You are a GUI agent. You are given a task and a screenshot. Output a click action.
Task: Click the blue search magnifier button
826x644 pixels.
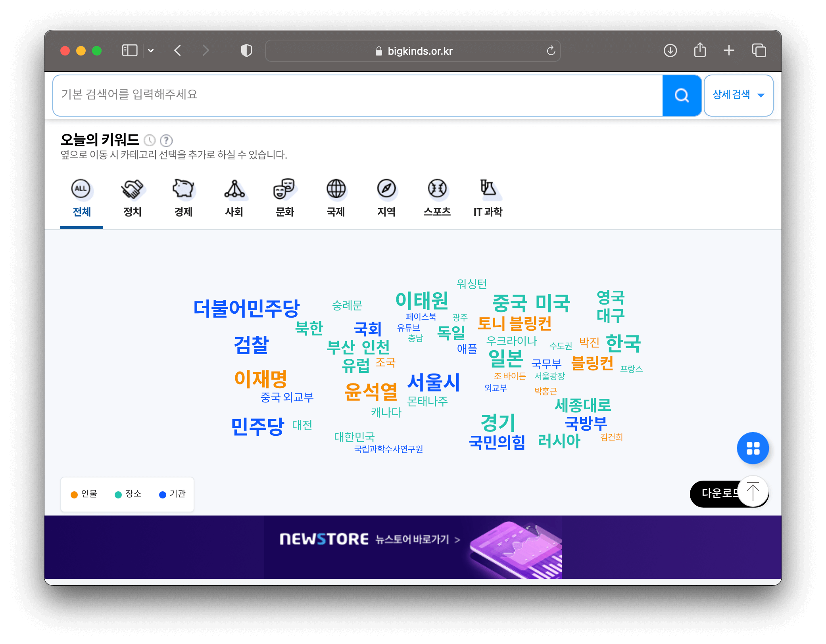(681, 95)
